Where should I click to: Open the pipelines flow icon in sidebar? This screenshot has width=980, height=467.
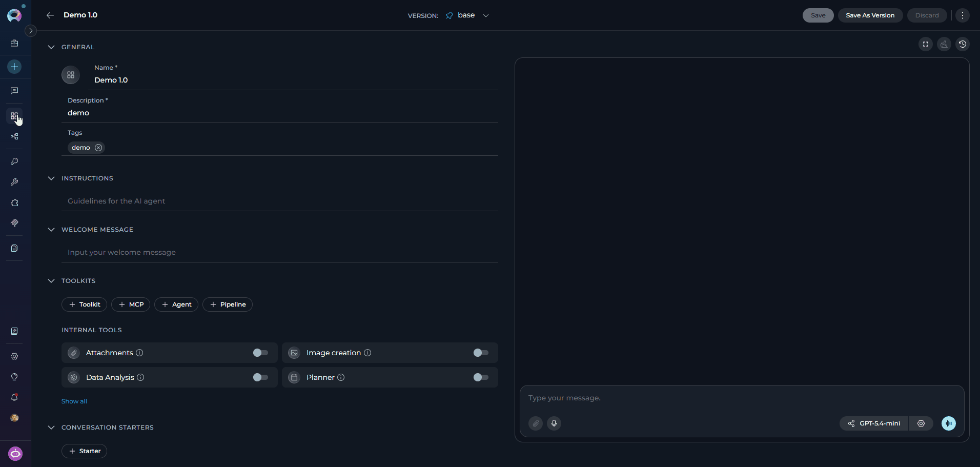pyautogui.click(x=14, y=136)
